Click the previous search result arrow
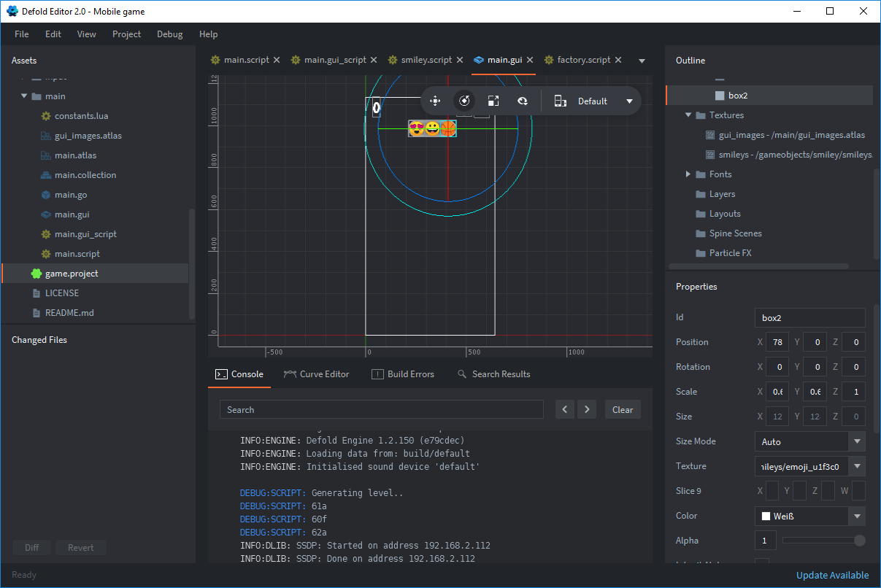This screenshot has width=881, height=588. pos(564,409)
